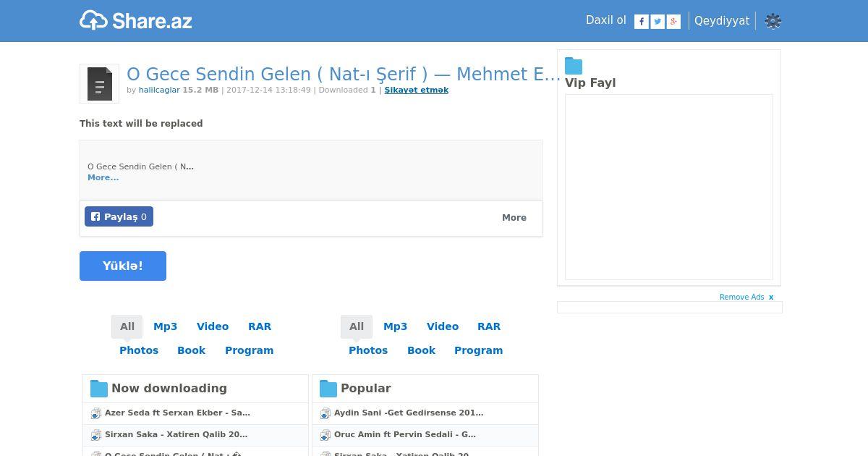The height and width of the screenshot is (456, 868).
Task: Open the More share options
Action: point(514,217)
